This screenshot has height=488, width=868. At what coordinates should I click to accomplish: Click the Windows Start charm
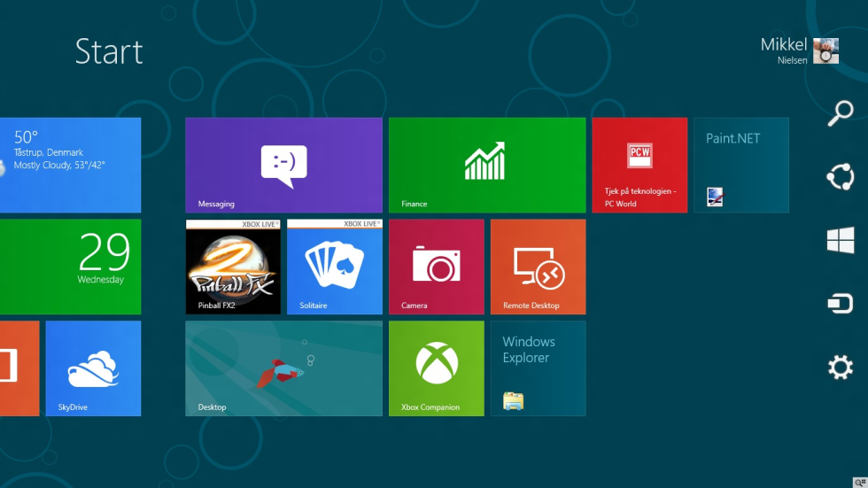coord(841,241)
